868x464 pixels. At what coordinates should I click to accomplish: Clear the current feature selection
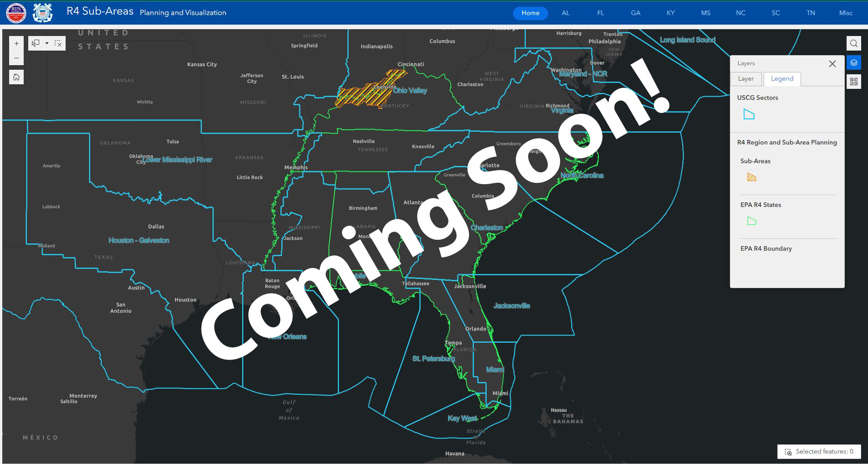pos(58,43)
